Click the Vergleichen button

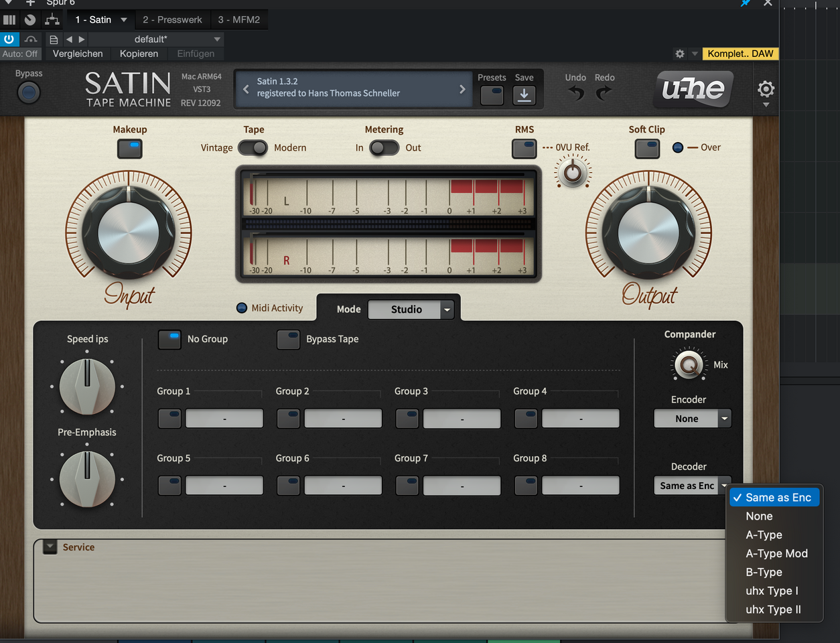(x=78, y=54)
